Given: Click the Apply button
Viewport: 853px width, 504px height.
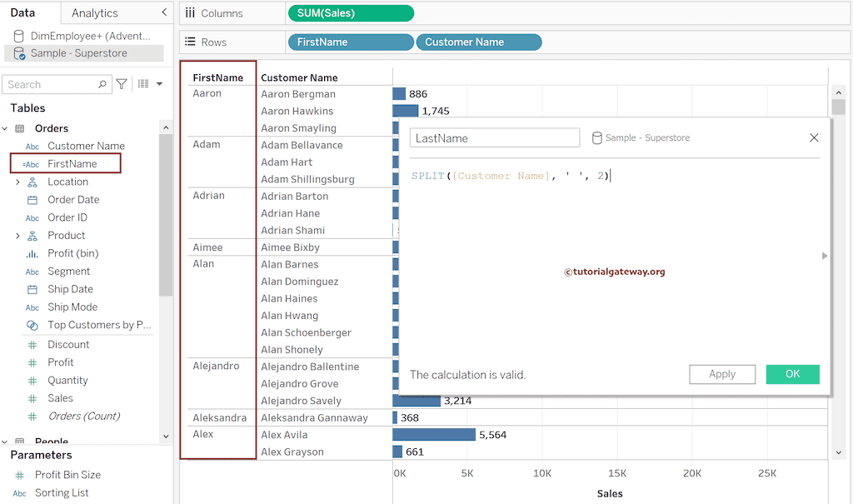Looking at the screenshot, I should click(722, 375).
